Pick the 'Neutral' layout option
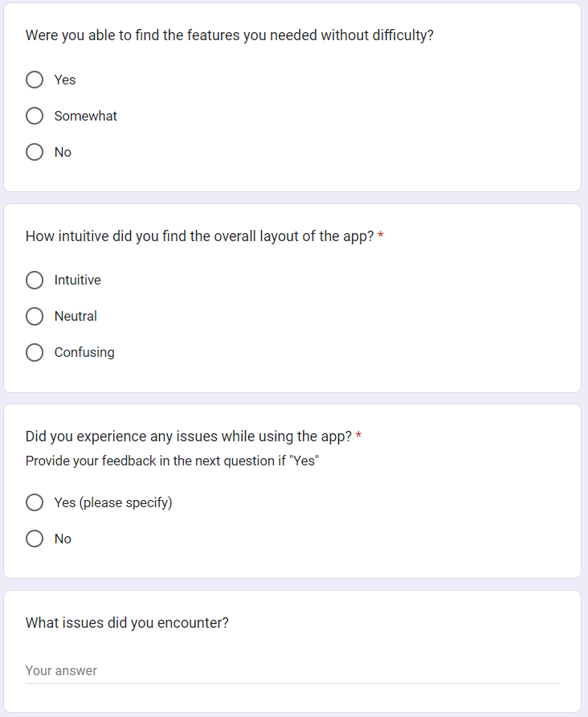The height and width of the screenshot is (717, 588). tap(35, 316)
